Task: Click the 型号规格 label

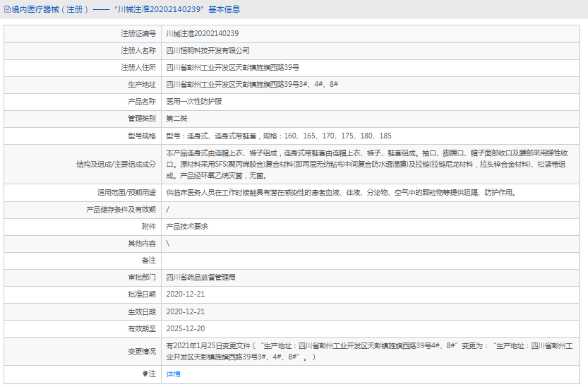Action: click(x=142, y=136)
